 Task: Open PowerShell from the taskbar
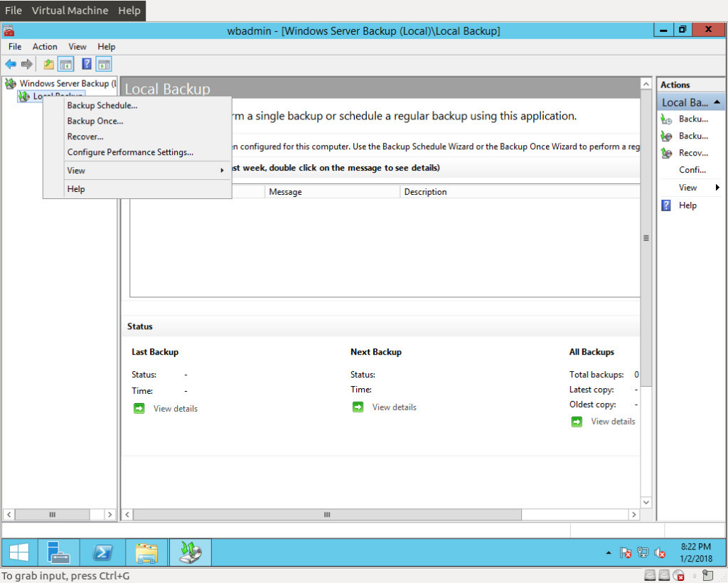tap(102, 552)
